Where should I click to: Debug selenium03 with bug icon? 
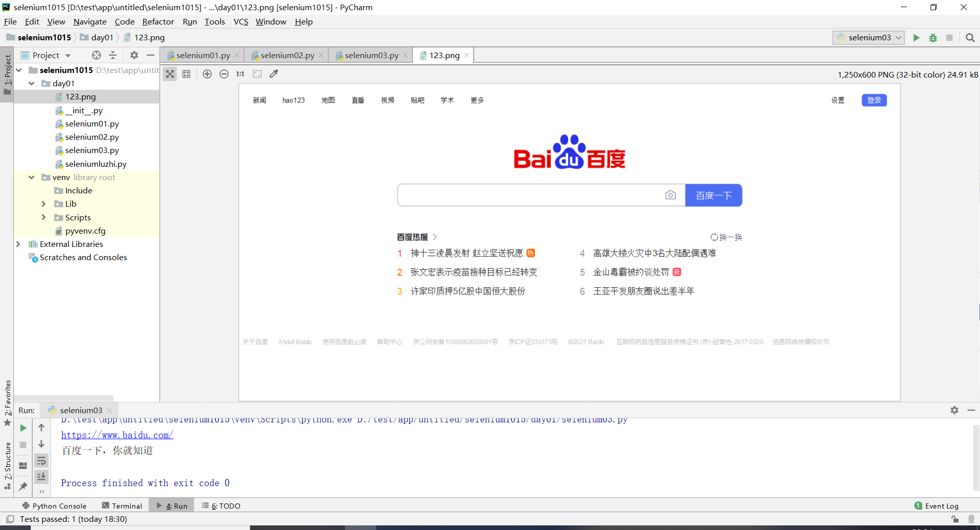pos(933,38)
